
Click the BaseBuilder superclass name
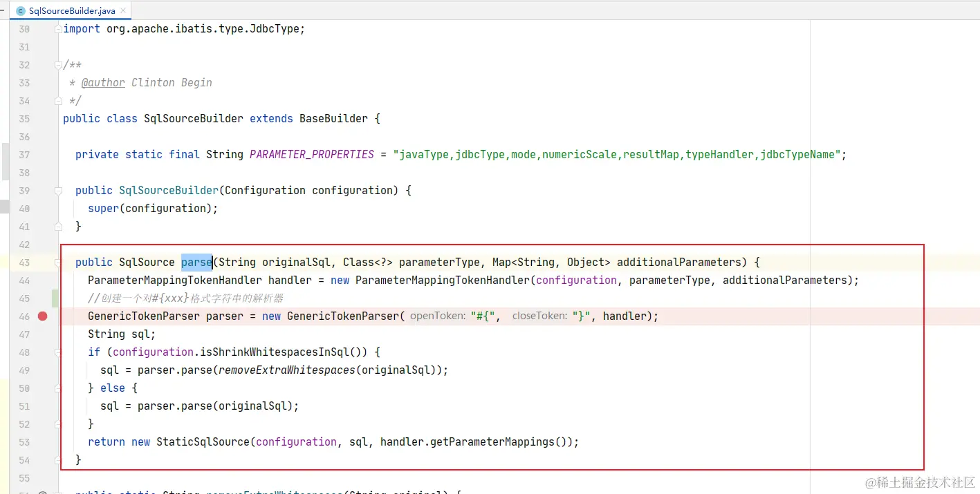click(x=333, y=118)
